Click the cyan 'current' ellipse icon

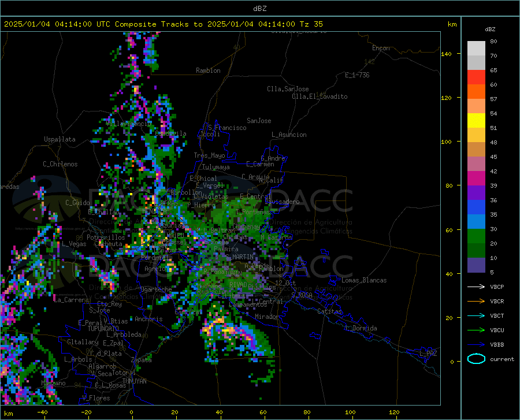pos(476,359)
